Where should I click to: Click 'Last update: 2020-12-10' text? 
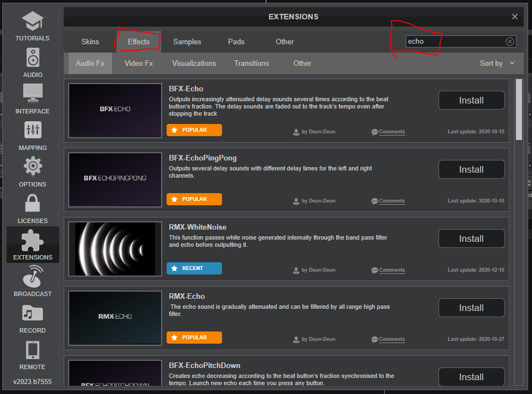476,270
